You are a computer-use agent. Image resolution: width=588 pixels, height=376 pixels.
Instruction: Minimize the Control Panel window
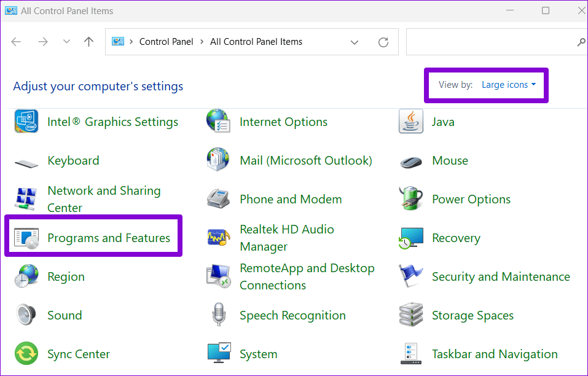click(511, 10)
